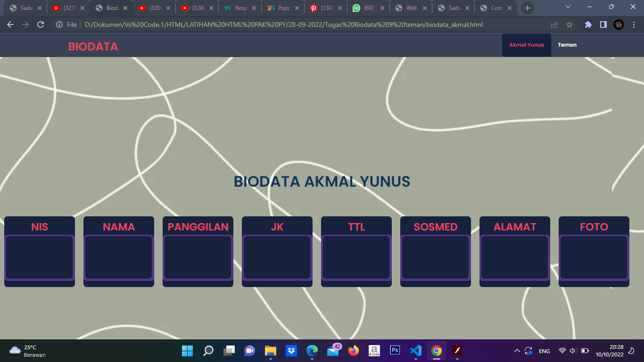644x362 pixels.
Task: Open a new browser tab
Action: (x=527, y=8)
